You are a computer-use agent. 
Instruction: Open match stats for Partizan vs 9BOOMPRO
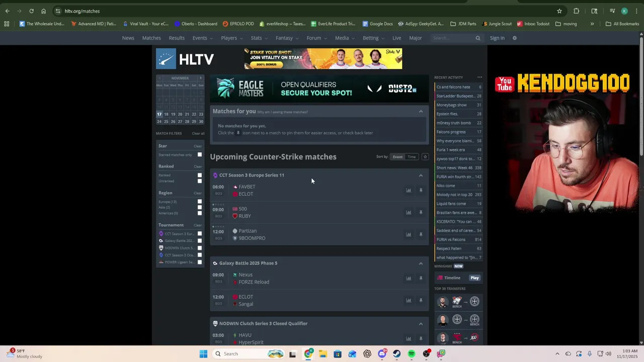click(409, 235)
